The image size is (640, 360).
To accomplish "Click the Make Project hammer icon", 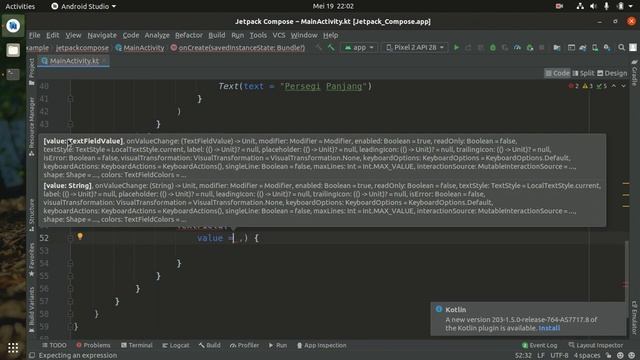I will (x=331, y=48).
